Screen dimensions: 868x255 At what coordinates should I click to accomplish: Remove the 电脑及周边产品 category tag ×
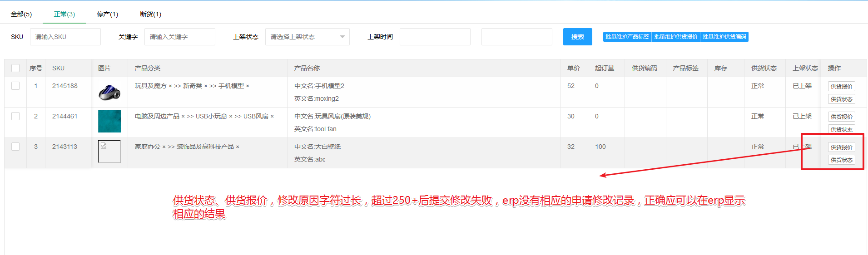point(183,117)
